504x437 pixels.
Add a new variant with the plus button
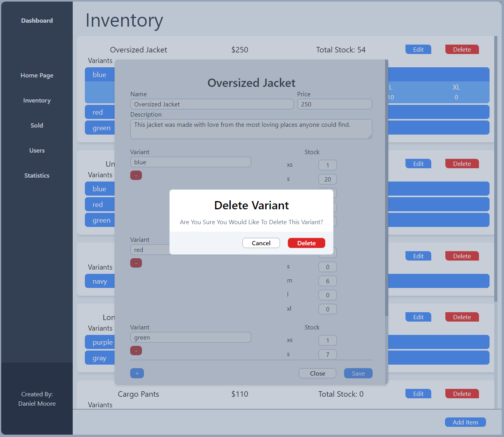point(137,373)
